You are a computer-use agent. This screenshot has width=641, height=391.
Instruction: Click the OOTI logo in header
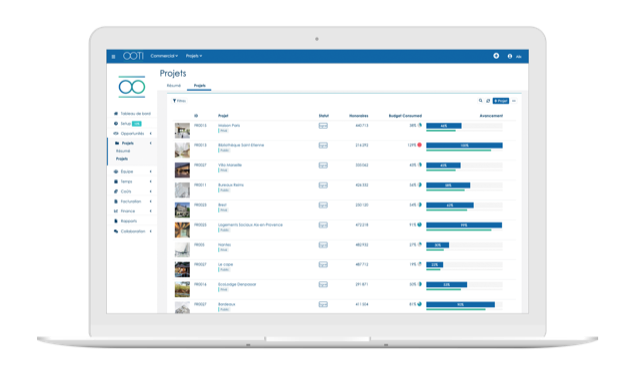tap(133, 56)
